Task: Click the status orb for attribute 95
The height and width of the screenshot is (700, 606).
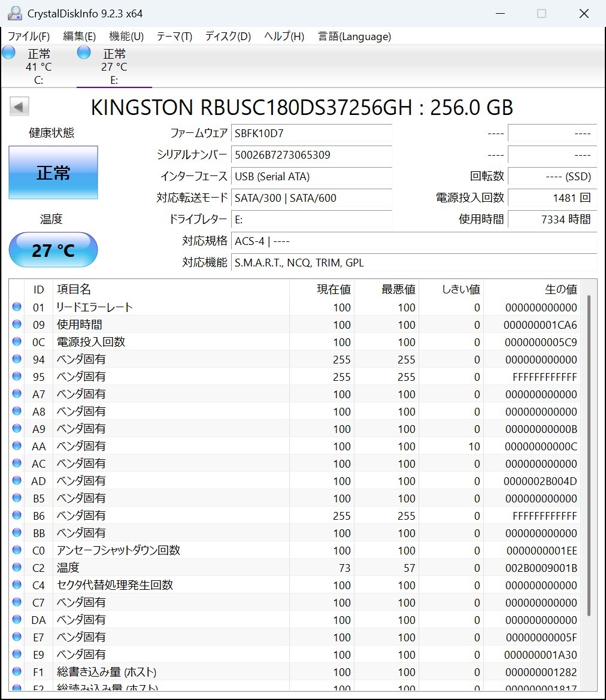Action: coord(17,376)
